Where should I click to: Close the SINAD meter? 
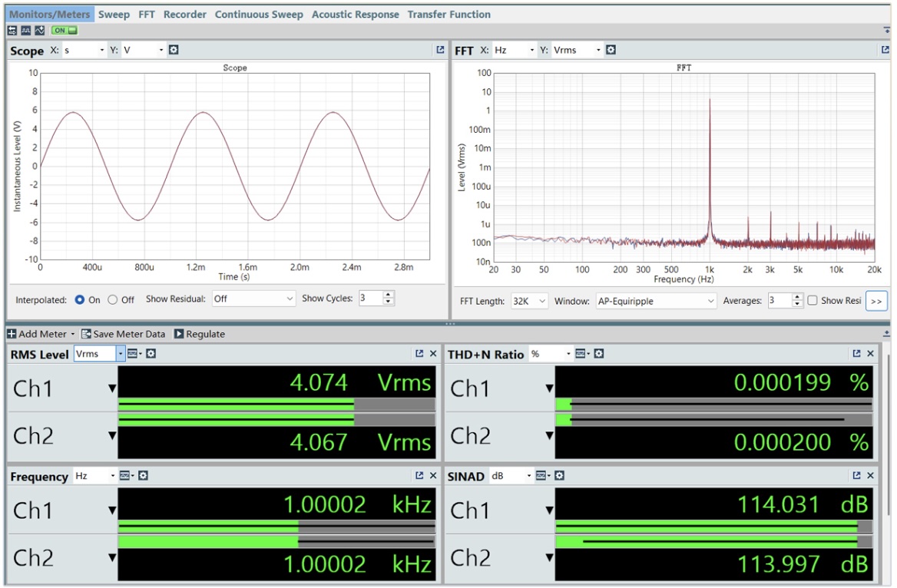point(871,475)
